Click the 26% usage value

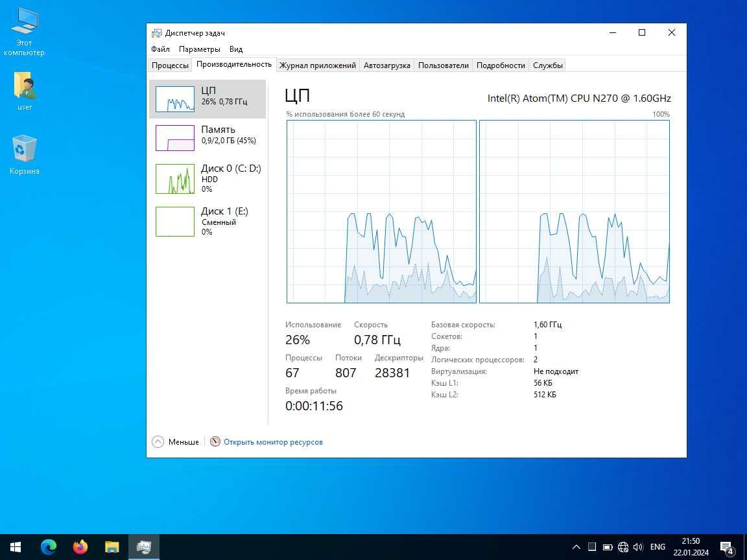click(297, 340)
